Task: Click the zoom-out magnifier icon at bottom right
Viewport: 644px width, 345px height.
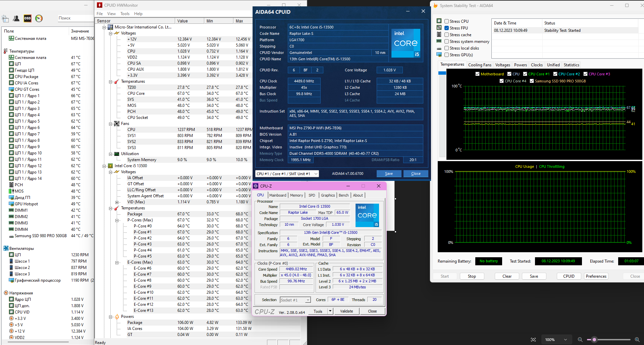Action: [580, 340]
